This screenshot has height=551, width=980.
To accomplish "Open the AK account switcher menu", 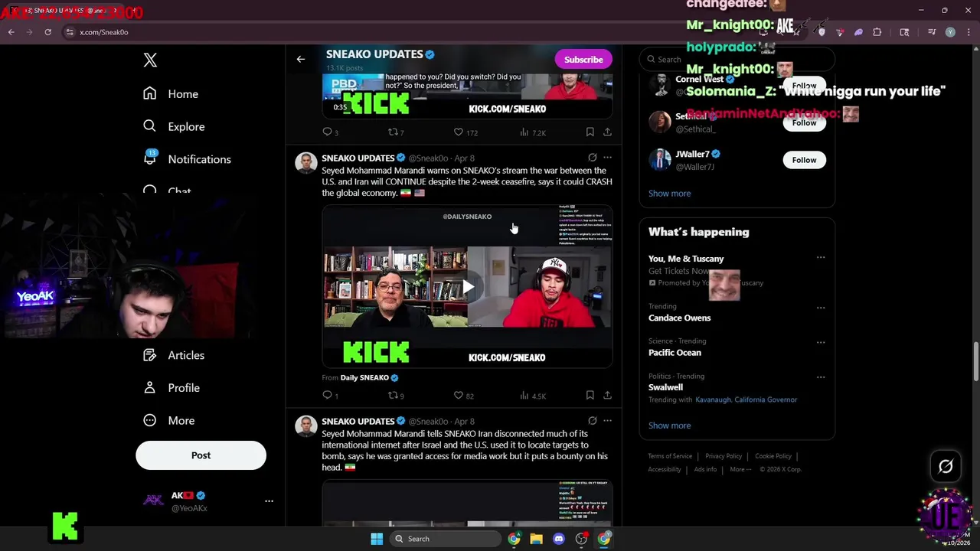I will (x=269, y=501).
